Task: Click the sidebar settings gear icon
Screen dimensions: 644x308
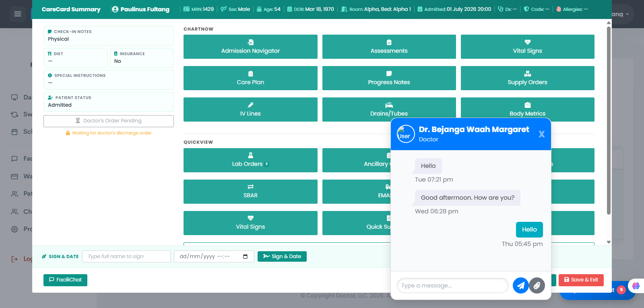Action: (14, 229)
